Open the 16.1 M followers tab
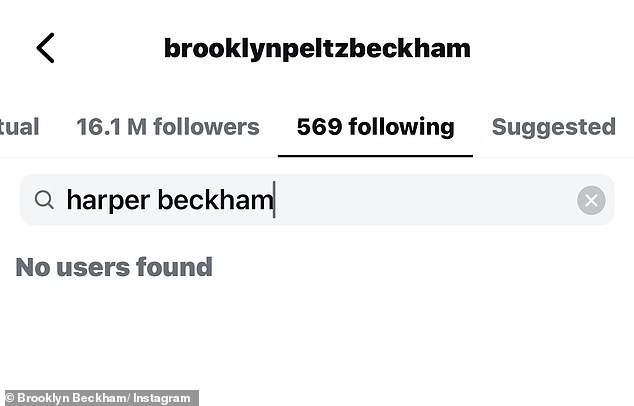This screenshot has width=634, height=406. [x=167, y=127]
